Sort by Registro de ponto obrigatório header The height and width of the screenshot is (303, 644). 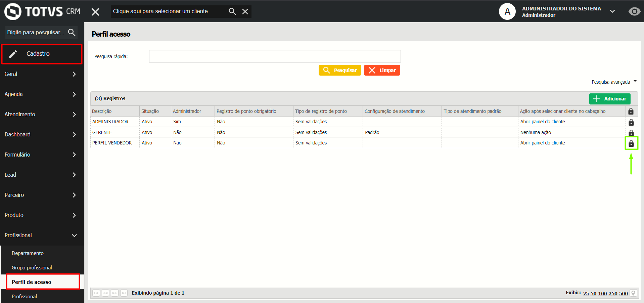tap(254, 111)
